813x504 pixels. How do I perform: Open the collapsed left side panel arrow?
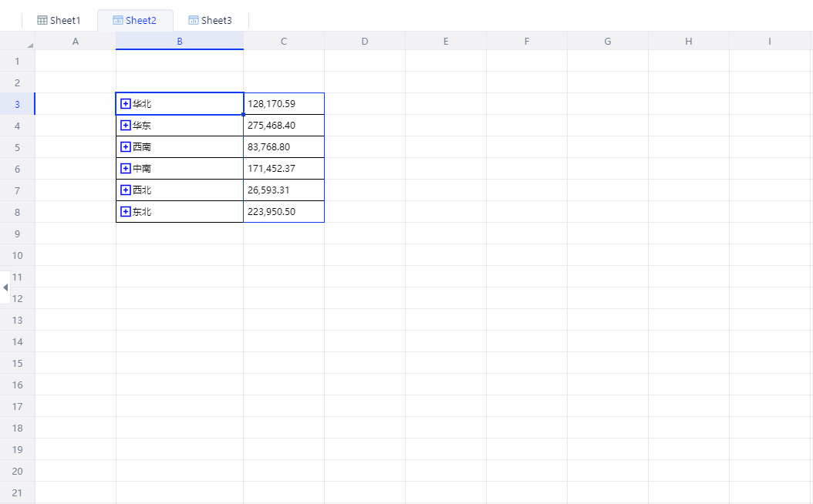coord(5,287)
